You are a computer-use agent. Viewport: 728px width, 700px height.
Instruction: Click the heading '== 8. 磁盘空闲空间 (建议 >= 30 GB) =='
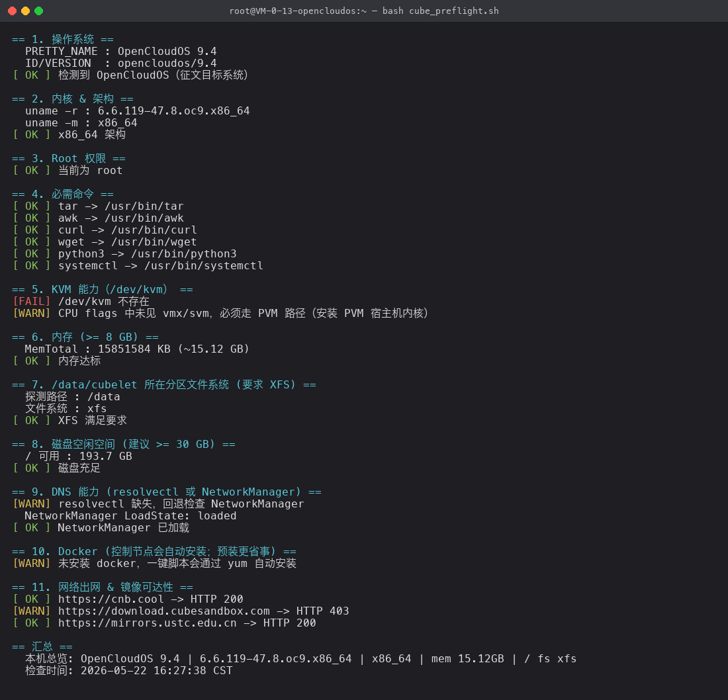(124, 444)
